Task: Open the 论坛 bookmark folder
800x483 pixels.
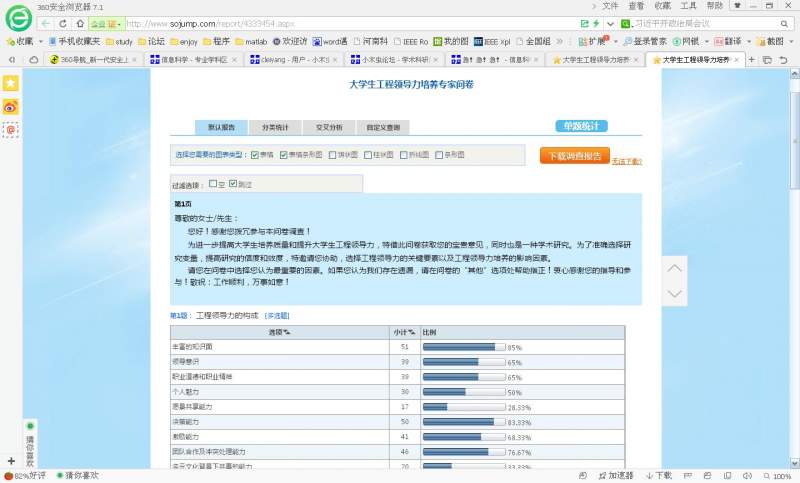Action: pyautogui.click(x=152, y=41)
